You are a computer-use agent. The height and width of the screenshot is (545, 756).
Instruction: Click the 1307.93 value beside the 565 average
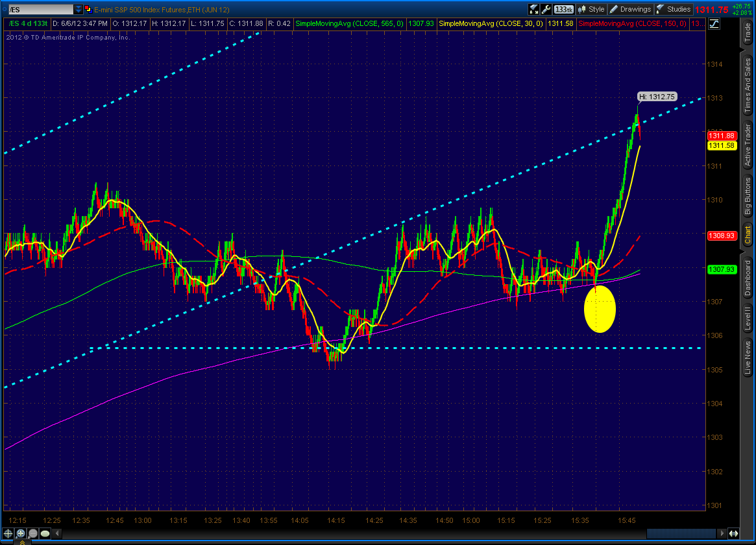coord(421,23)
